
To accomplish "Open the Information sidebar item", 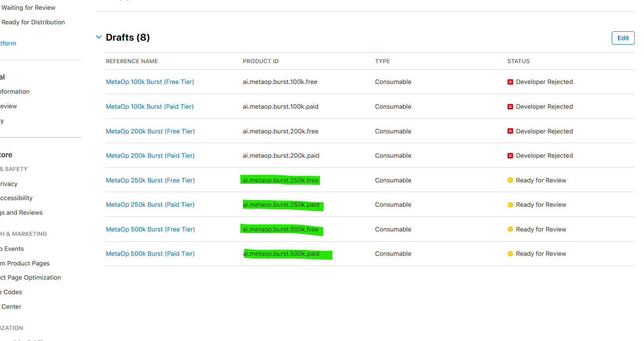I will [x=15, y=91].
